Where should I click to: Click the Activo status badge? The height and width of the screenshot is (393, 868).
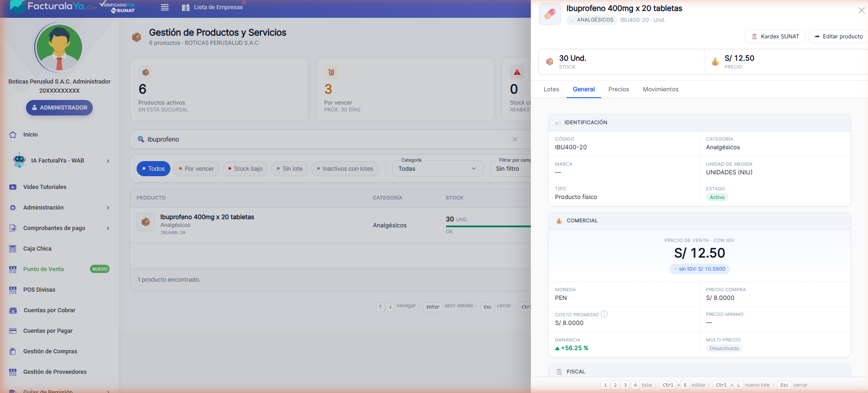[717, 197]
